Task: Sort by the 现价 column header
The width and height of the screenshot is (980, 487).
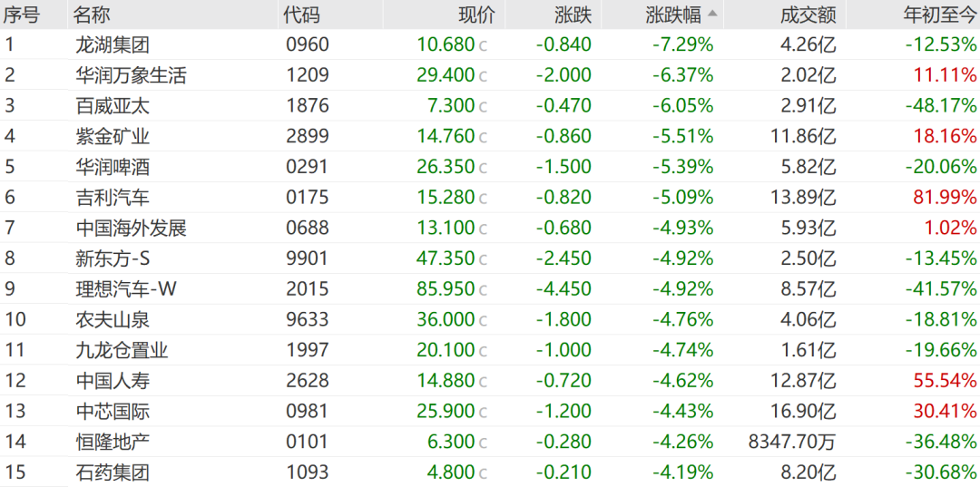Action: [x=476, y=15]
